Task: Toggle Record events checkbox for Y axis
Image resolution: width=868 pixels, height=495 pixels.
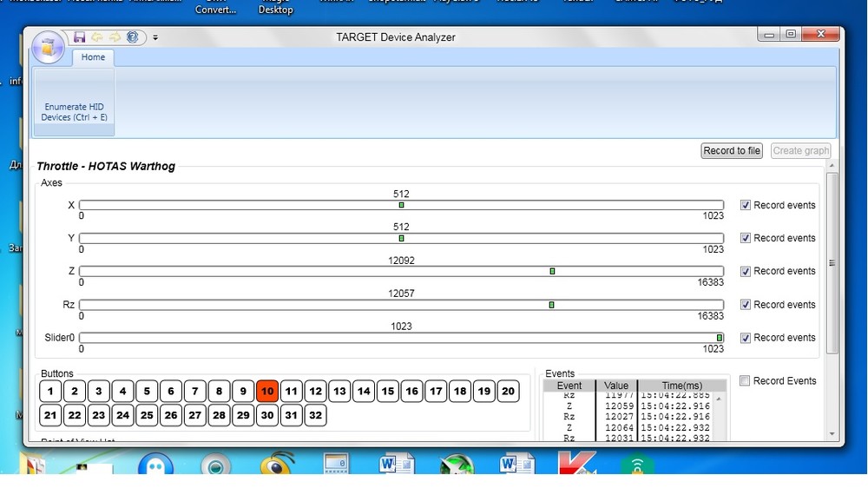Action: (x=745, y=238)
